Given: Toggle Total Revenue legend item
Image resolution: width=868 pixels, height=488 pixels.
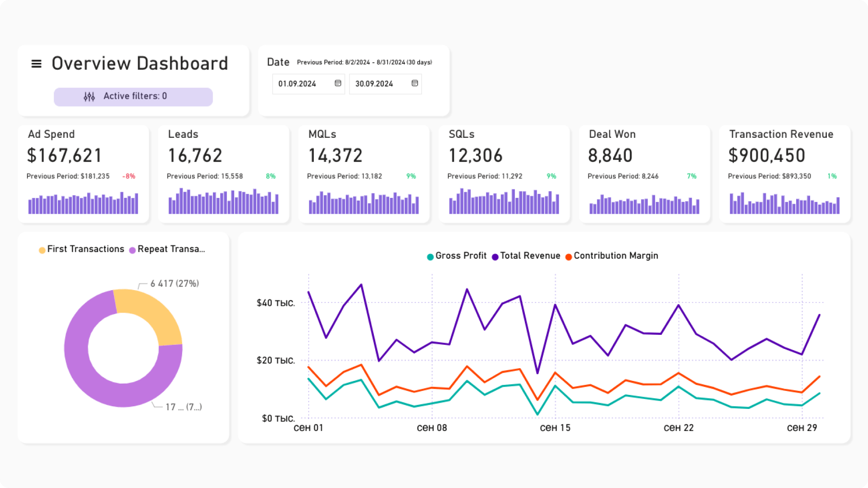Looking at the screenshot, I should pos(526,256).
